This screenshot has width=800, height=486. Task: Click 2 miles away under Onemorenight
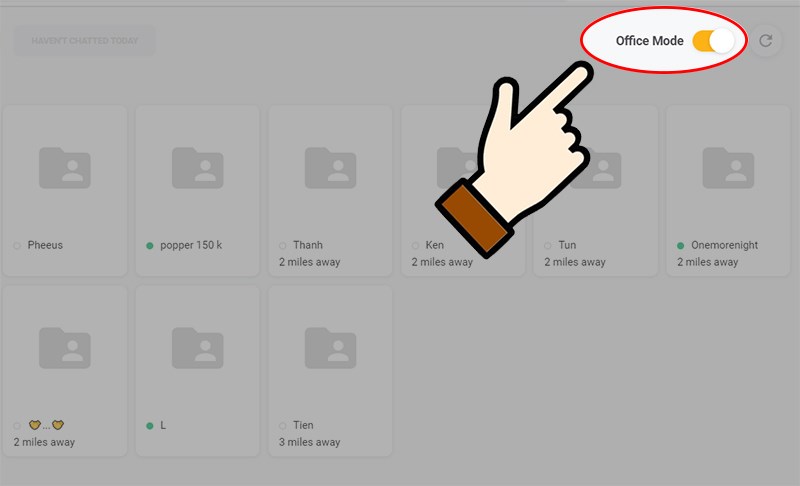(x=707, y=262)
